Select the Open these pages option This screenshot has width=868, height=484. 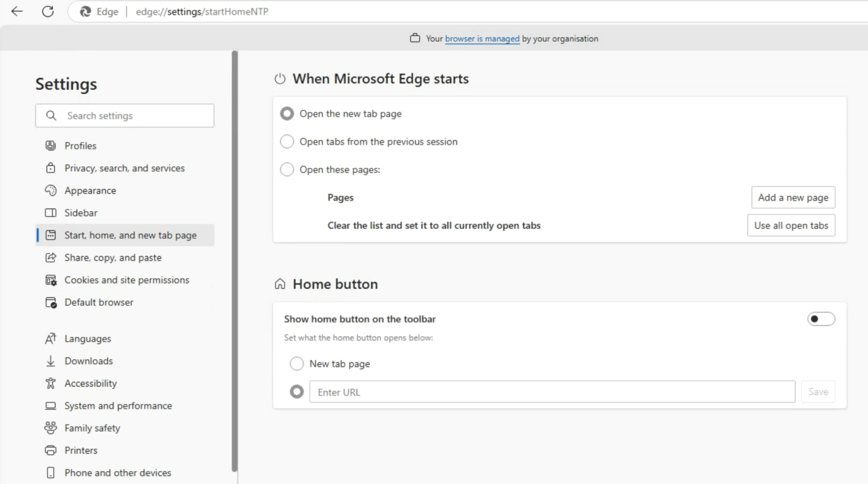287,169
